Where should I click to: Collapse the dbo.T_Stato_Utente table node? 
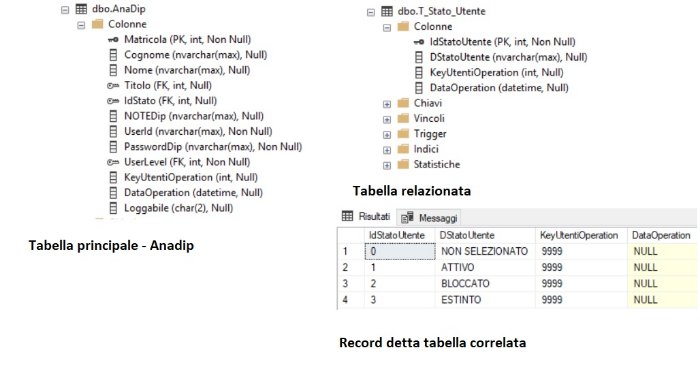pyautogui.click(x=371, y=12)
